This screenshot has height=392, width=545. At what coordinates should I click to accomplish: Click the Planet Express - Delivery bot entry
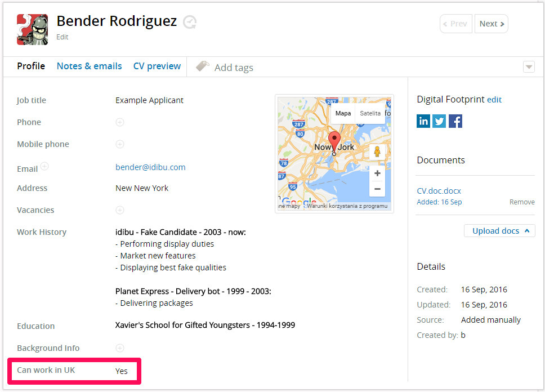(x=193, y=291)
